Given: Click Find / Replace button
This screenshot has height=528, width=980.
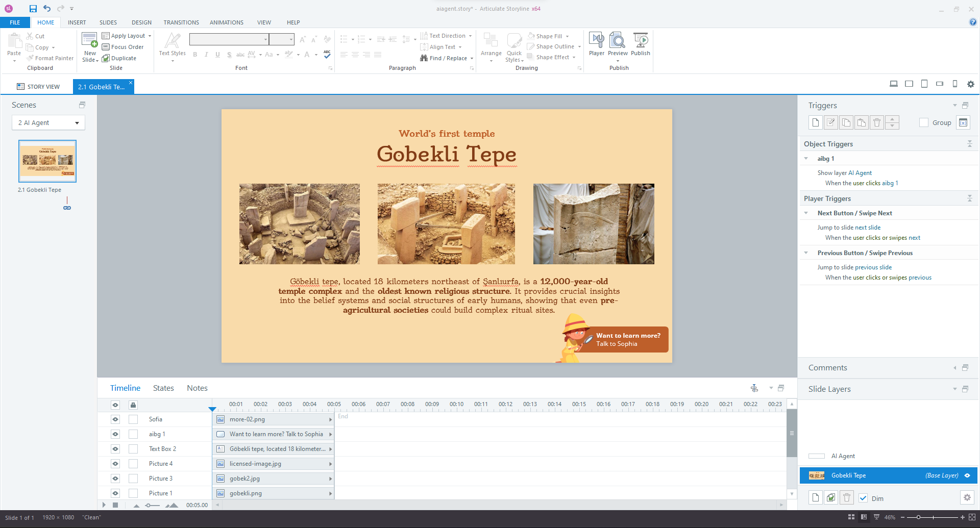Looking at the screenshot, I should [x=447, y=58].
